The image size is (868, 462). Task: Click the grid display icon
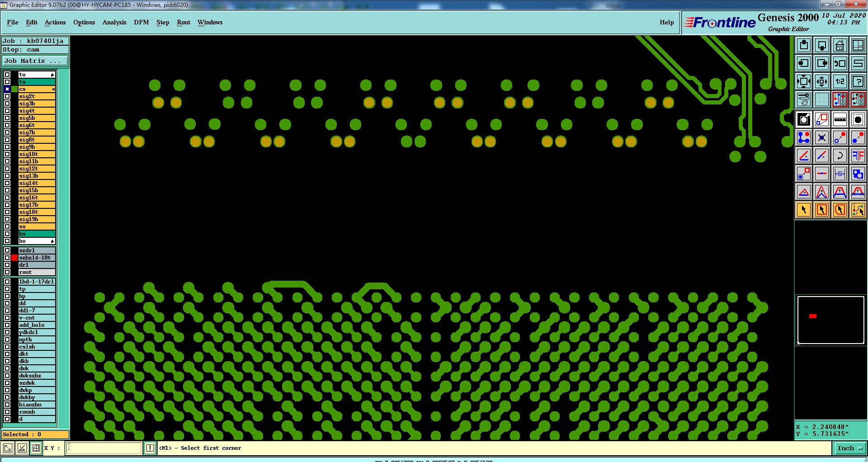[x=822, y=99]
